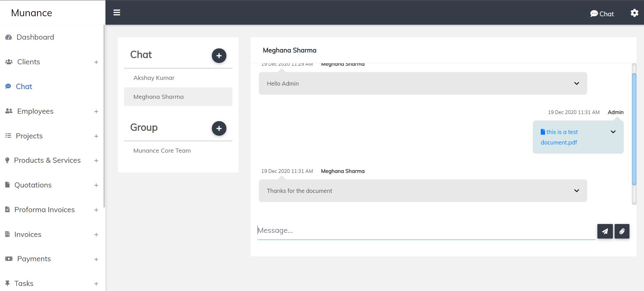
Task: Click the Chat bubble sidebar icon
Action: [8, 87]
